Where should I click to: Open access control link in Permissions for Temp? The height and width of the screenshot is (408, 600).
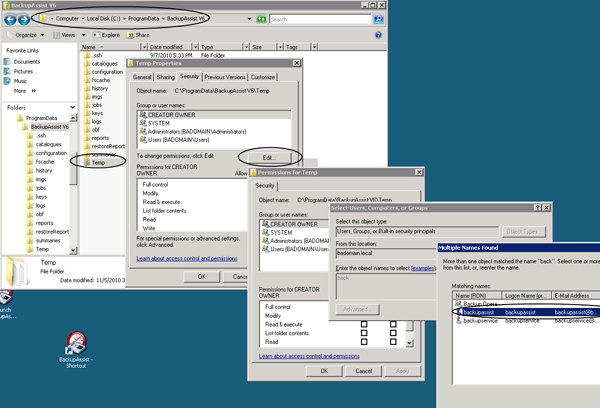coord(309,356)
